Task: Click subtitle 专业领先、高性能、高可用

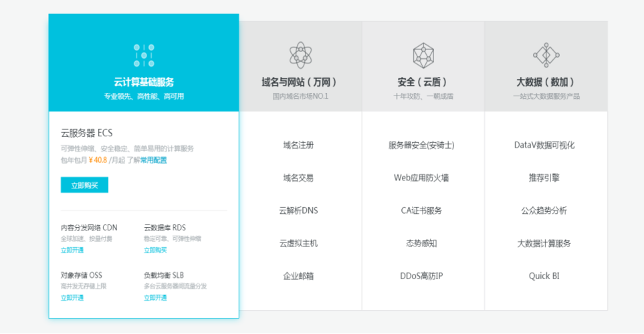Action: coord(144,96)
